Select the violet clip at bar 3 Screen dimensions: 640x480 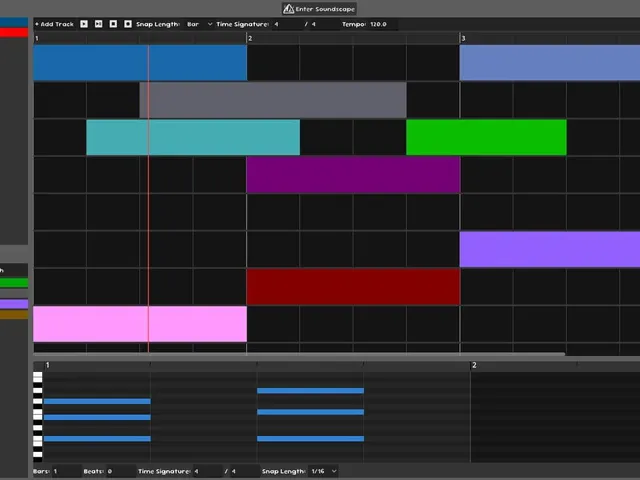coord(550,249)
